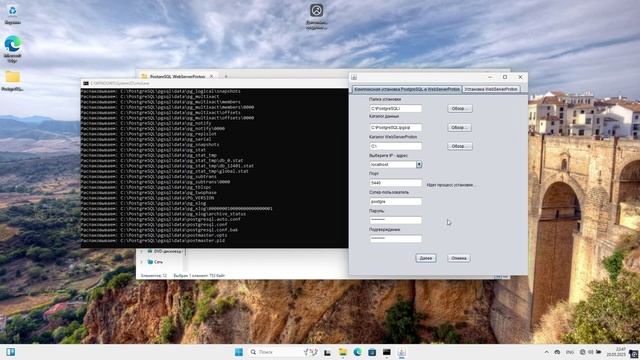Click console line ending PG_VERSION
The image size is (640, 360).
(x=147, y=198)
